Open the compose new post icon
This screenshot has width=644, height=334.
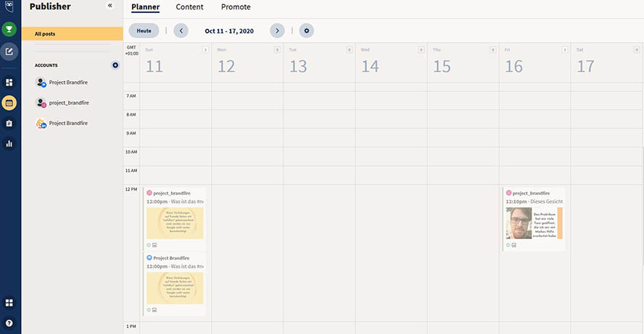[9, 51]
